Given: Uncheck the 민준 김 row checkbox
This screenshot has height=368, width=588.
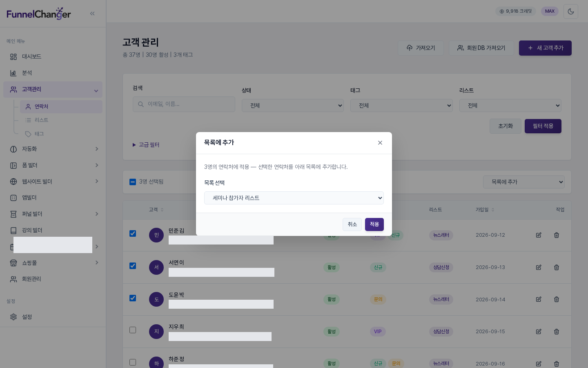Looking at the screenshot, I should (x=133, y=233).
